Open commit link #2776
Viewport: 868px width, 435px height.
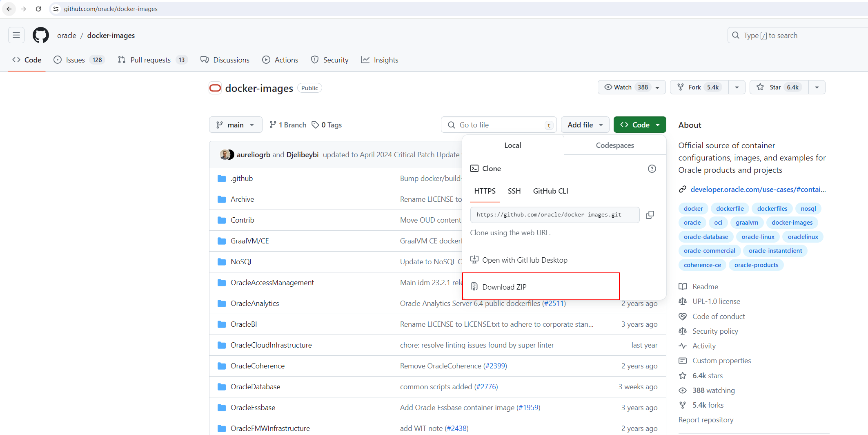click(x=486, y=387)
